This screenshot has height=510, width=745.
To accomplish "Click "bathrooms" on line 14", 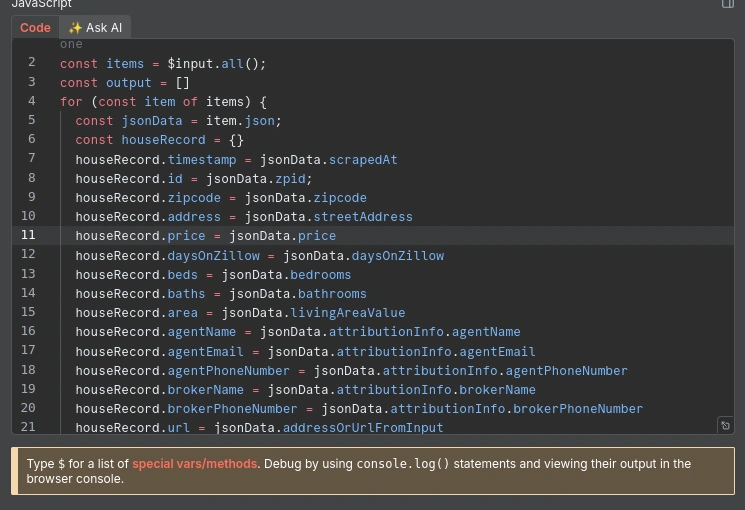I will 332,294.
